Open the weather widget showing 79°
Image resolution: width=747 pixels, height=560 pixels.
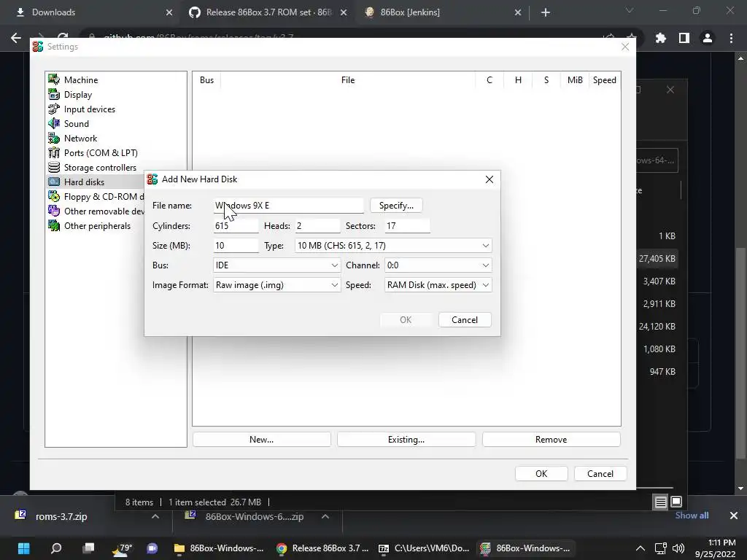tap(122, 549)
